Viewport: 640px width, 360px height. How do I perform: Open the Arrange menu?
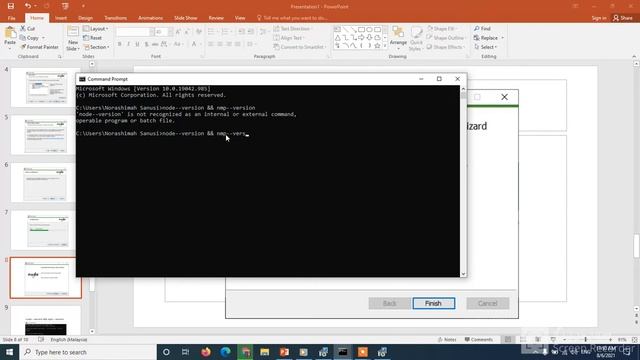(398, 37)
